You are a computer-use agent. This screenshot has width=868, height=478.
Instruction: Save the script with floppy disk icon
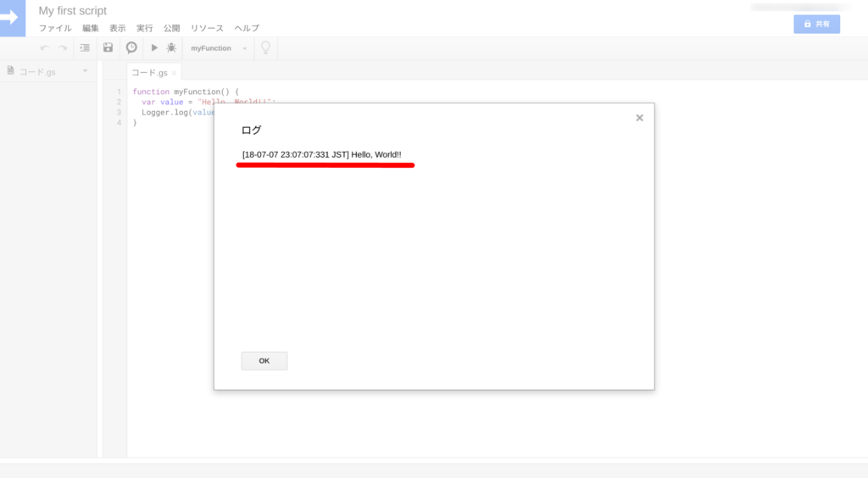pos(108,48)
